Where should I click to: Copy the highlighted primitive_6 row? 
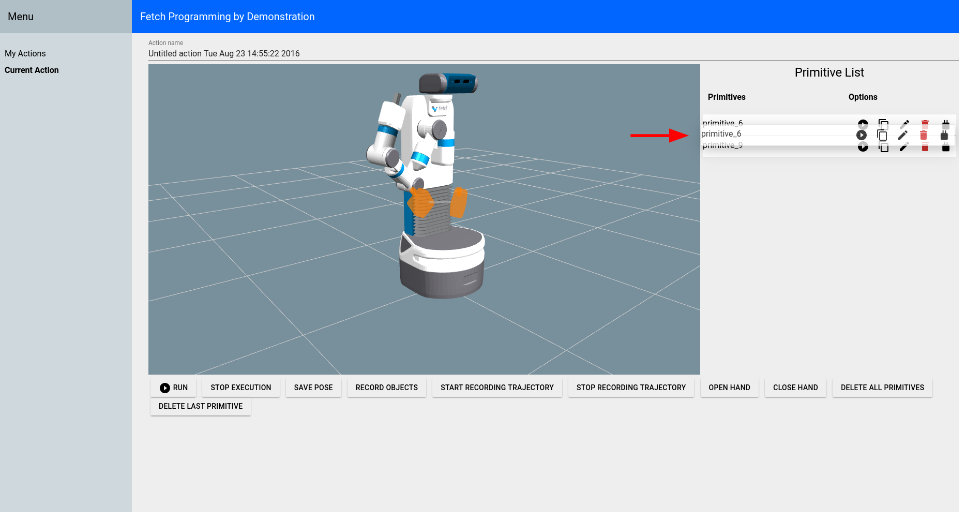click(x=882, y=135)
